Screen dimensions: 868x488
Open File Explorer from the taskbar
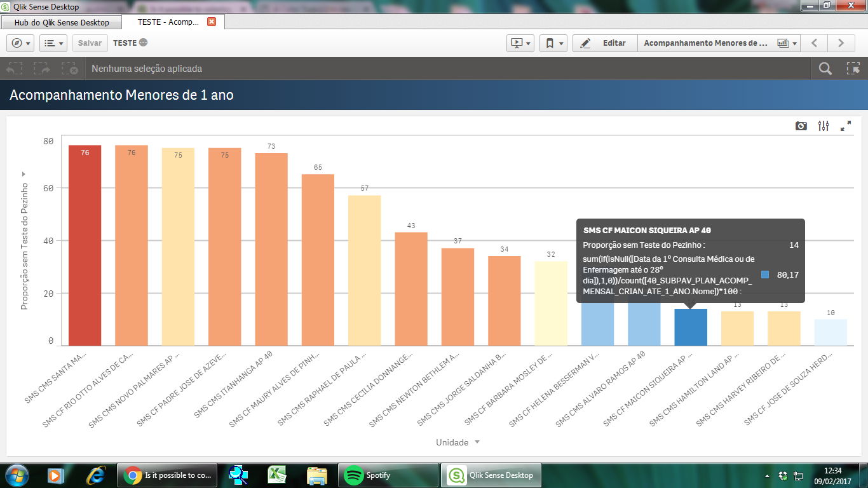[316, 475]
